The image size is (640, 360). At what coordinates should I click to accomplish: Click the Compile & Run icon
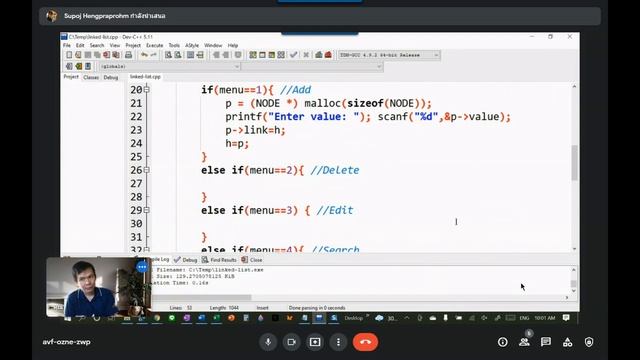(x=272, y=55)
